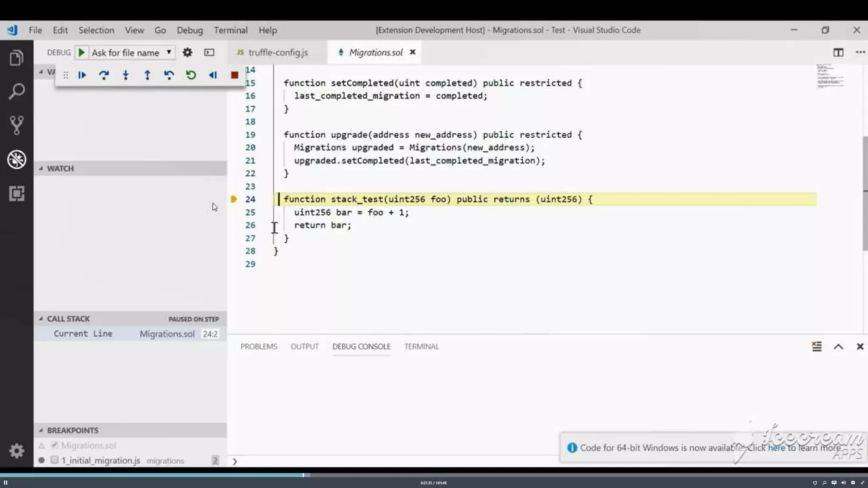Open debug configuration gear (launch.json)
The image size is (868, 488).
(x=187, y=53)
